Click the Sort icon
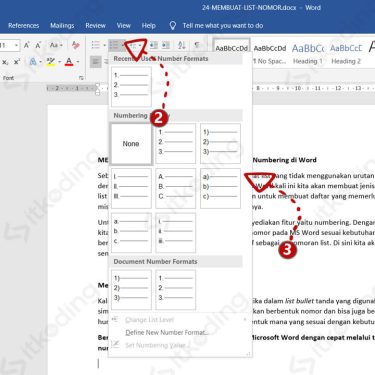Screen dimensions: 375x375 click(x=182, y=45)
